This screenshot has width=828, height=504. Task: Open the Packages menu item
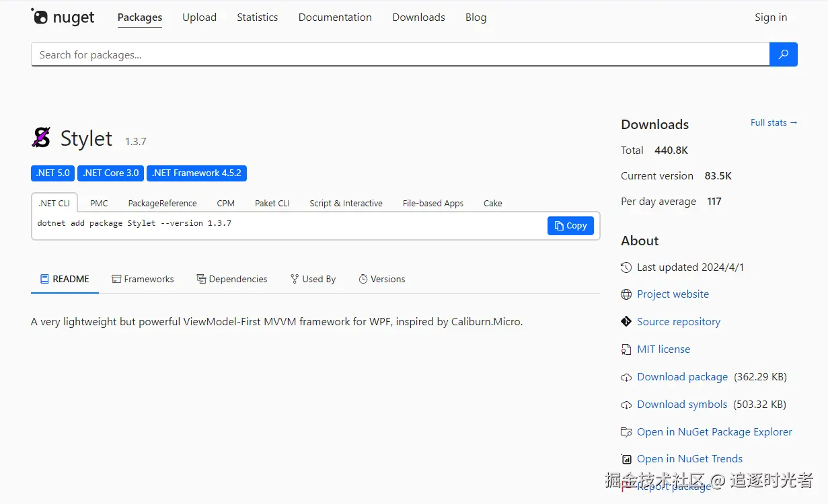(140, 17)
